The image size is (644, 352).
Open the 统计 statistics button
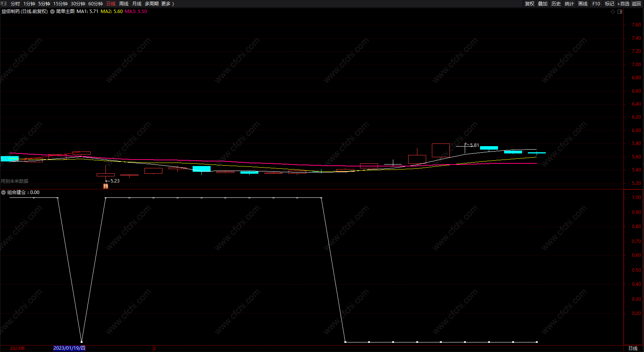click(569, 4)
